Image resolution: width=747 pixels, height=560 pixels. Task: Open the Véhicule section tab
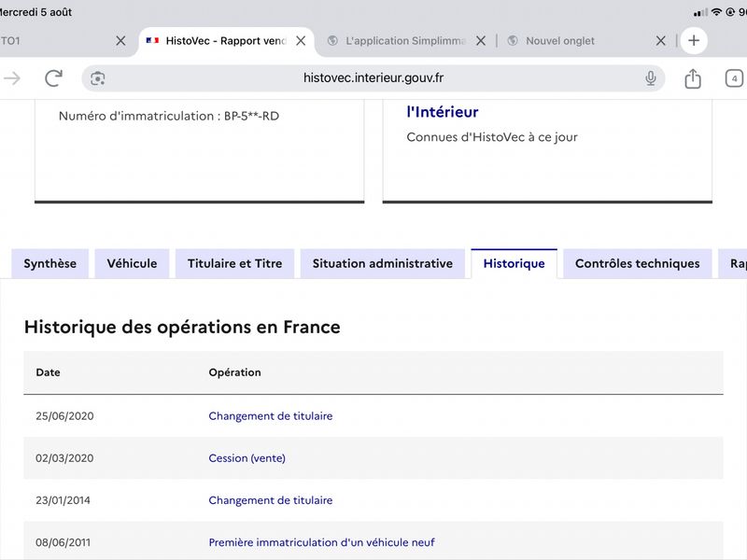coord(132,263)
